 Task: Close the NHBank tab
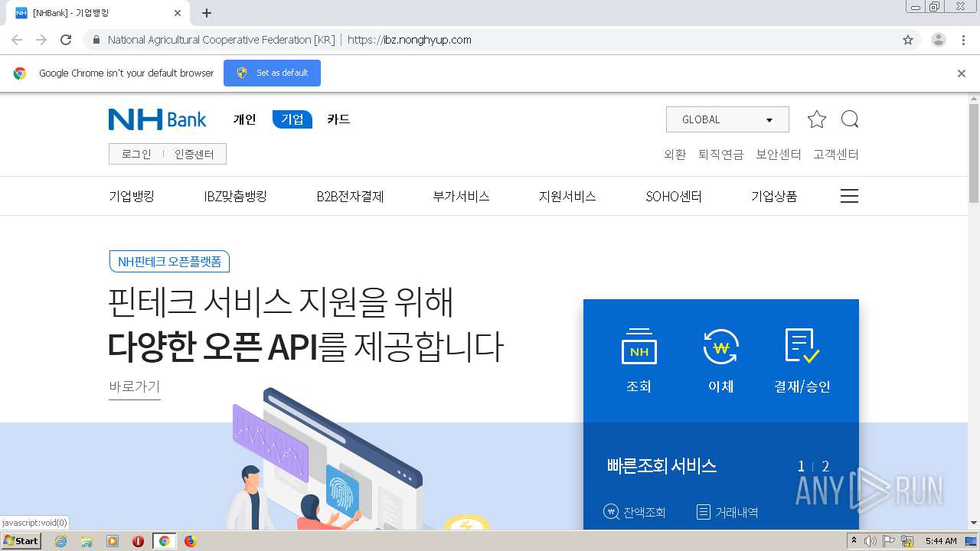[x=178, y=13]
